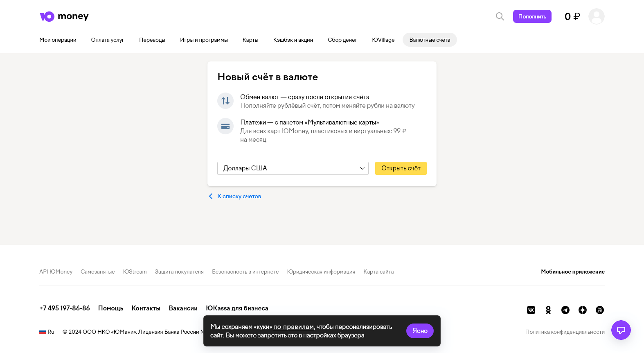Click the Russian flag language icon
The image size is (644, 353).
43,332
